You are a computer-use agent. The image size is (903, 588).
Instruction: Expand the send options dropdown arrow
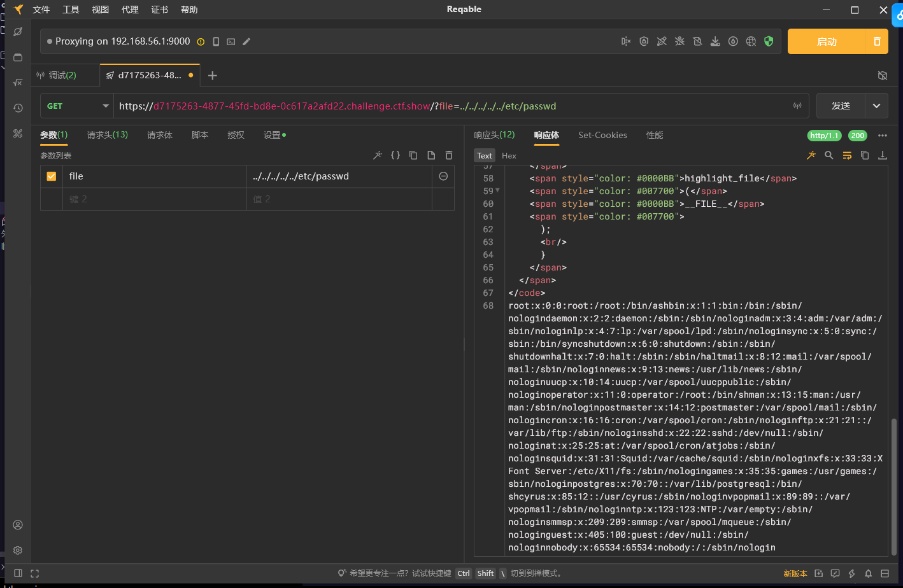click(877, 106)
